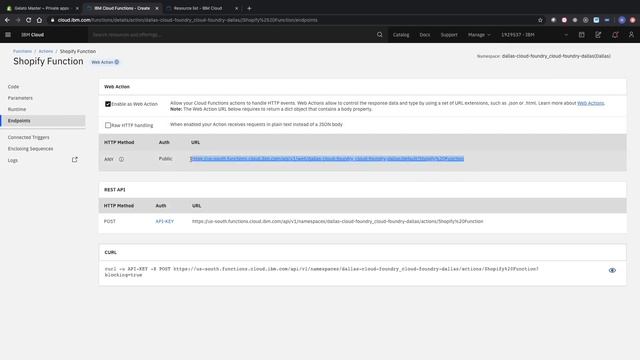Open Connected Triggers in sidebar
The height and width of the screenshot is (360, 640).
pos(29,138)
